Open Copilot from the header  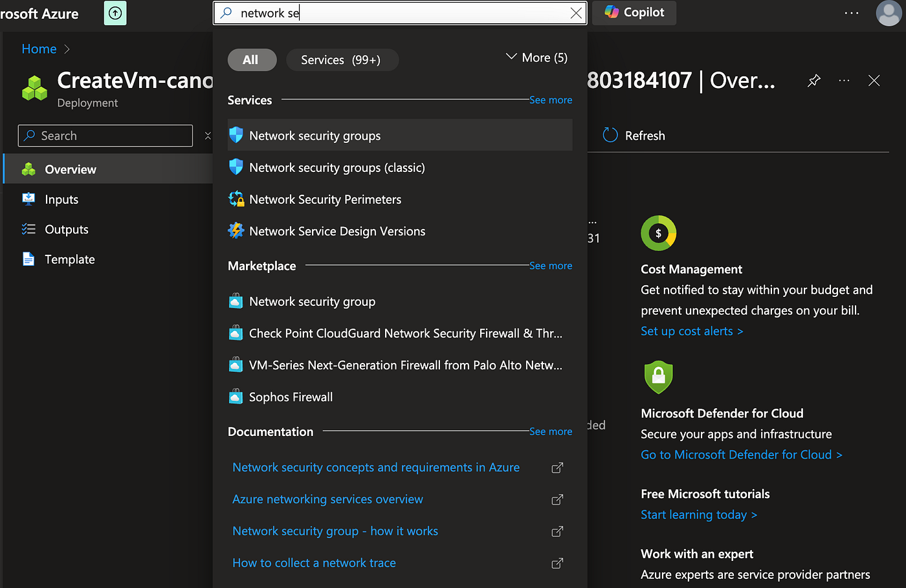click(x=634, y=12)
